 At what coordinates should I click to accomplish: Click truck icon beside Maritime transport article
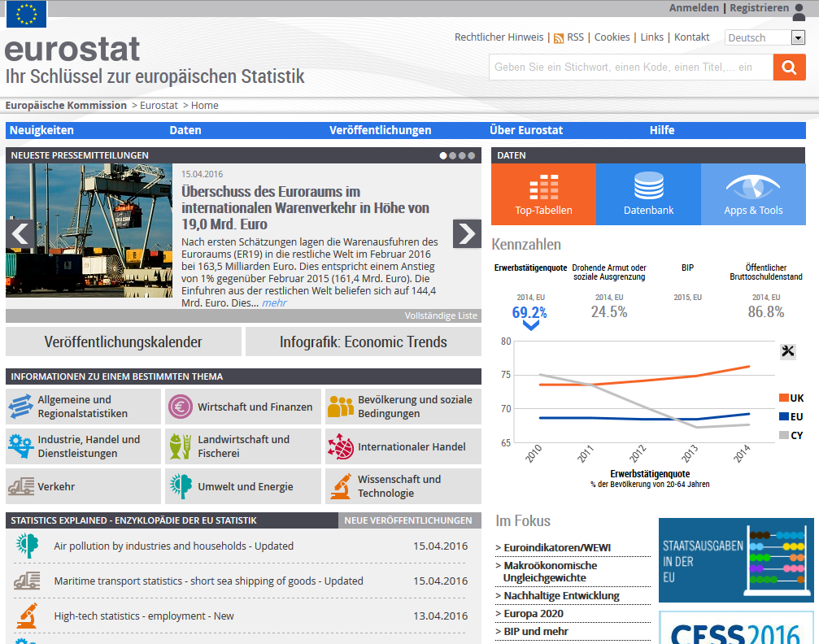[x=27, y=581]
